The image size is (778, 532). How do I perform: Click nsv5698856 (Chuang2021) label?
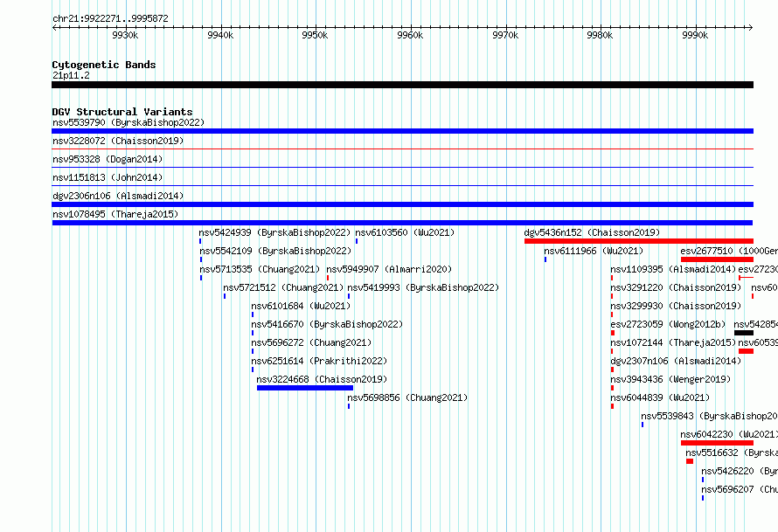click(x=407, y=397)
